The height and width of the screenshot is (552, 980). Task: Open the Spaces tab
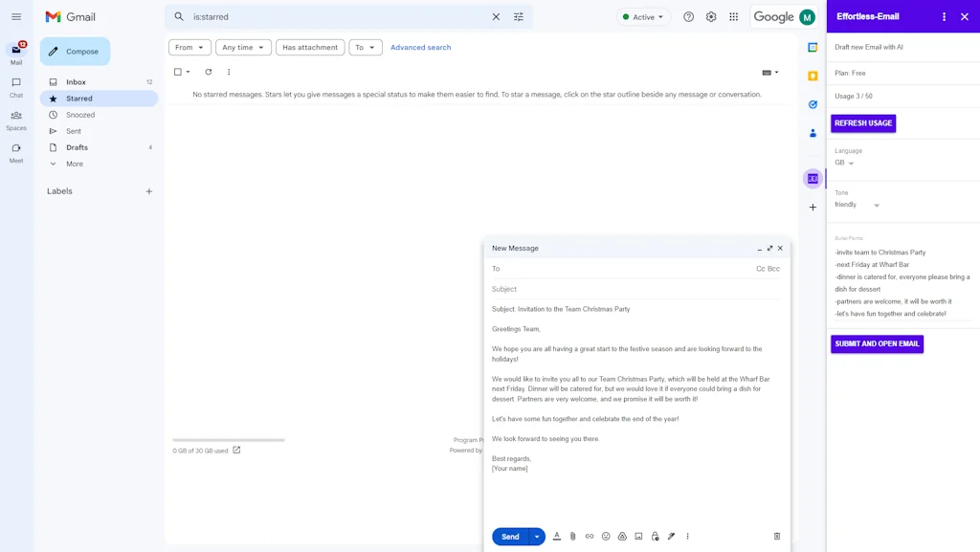coord(15,119)
